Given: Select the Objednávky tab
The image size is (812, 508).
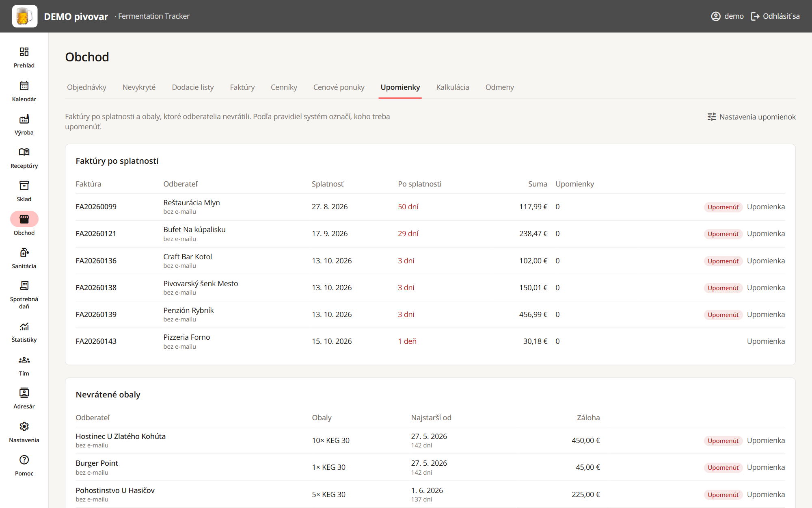Looking at the screenshot, I should (x=86, y=87).
